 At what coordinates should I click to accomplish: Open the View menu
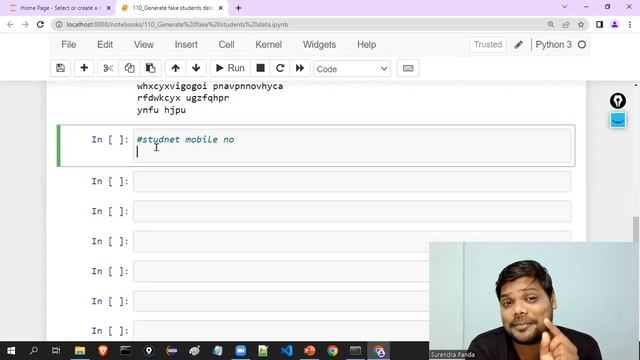click(144, 44)
